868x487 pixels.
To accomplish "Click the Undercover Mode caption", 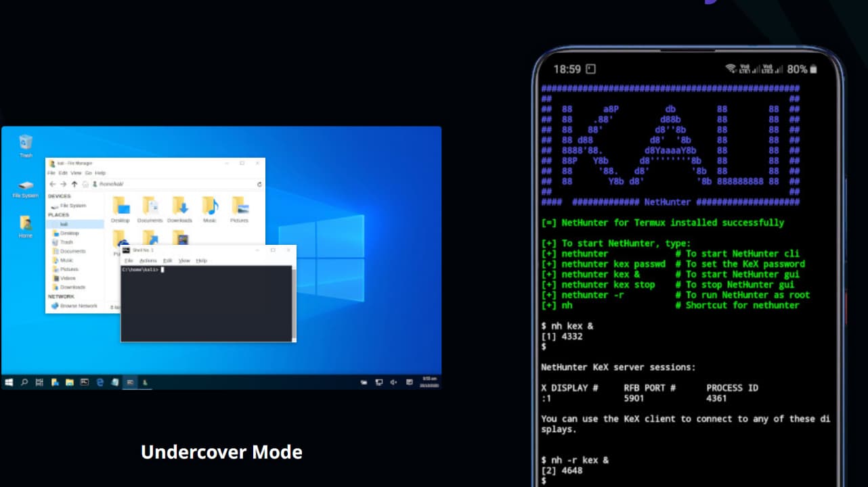I will point(221,452).
